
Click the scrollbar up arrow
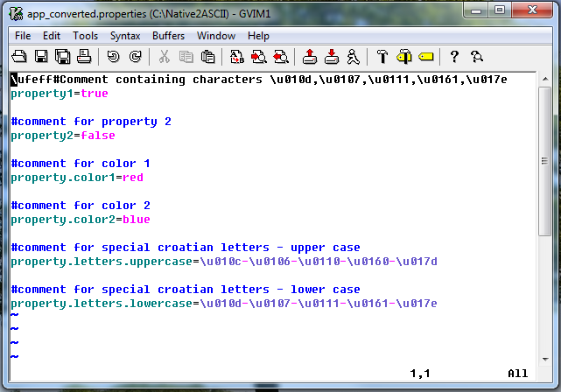point(545,79)
